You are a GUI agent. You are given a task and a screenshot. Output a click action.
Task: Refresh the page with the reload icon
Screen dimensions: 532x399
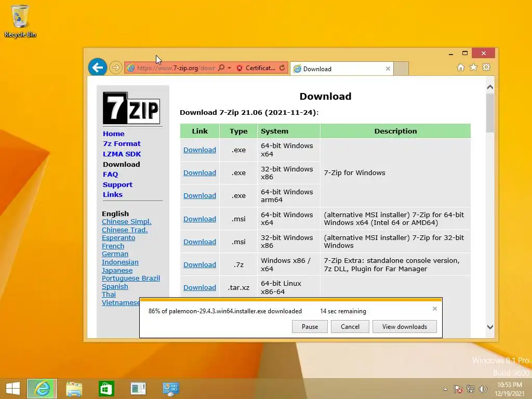(282, 68)
